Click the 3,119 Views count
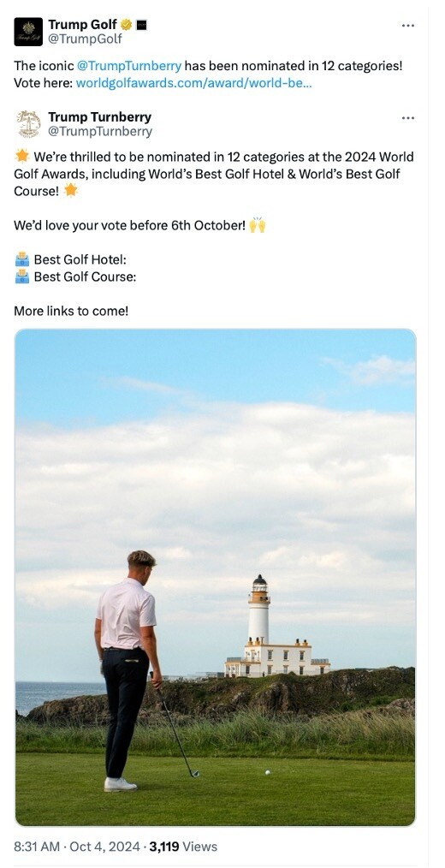Viewport: 445px width, 868px height. click(183, 847)
